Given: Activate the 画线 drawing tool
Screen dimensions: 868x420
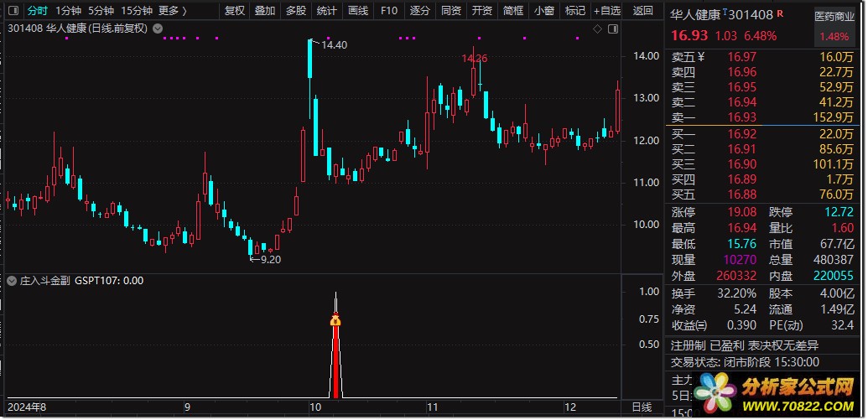Looking at the screenshot, I should [357, 11].
